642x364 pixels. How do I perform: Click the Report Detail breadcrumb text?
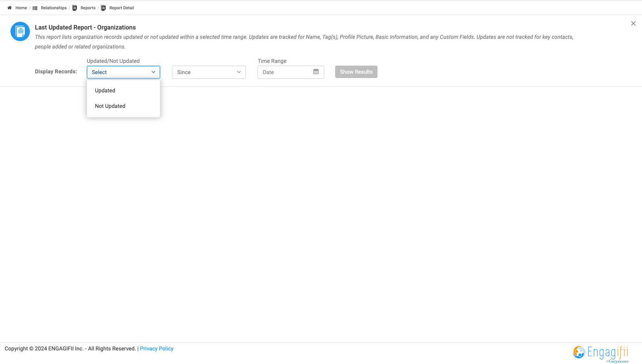pyautogui.click(x=122, y=8)
